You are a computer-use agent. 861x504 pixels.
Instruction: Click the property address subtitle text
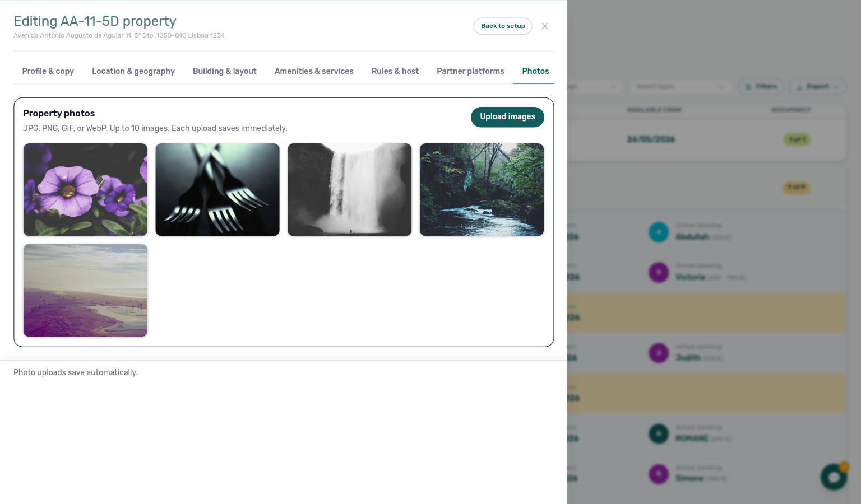click(x=119, y=35)
